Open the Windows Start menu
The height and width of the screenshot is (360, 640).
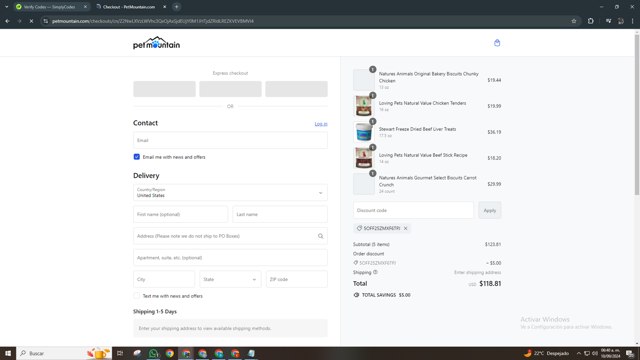[8, 353]
